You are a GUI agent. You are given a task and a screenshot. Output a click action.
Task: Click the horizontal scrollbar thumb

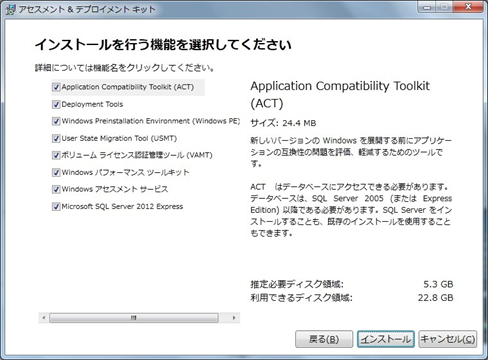click(134, 318)
